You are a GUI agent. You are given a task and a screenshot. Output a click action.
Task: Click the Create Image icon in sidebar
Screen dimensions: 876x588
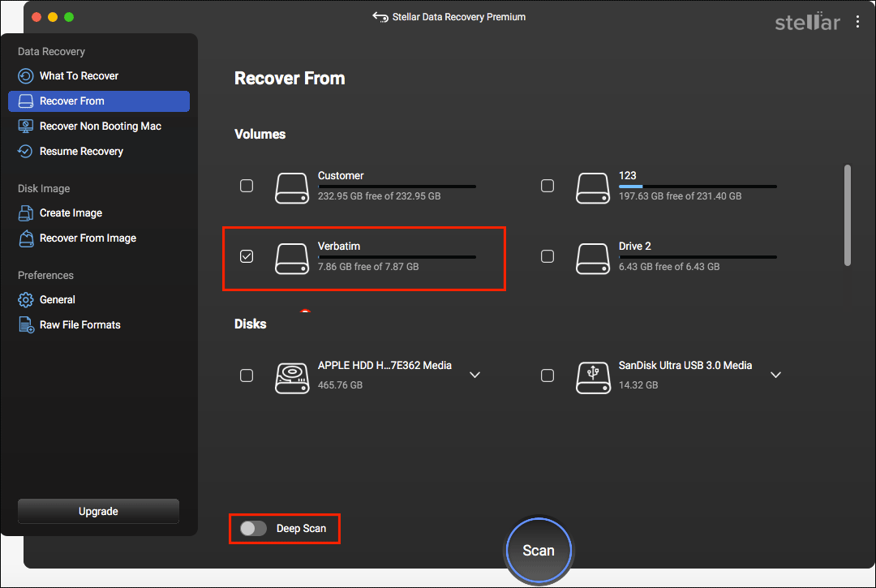(x=26, y=212)
